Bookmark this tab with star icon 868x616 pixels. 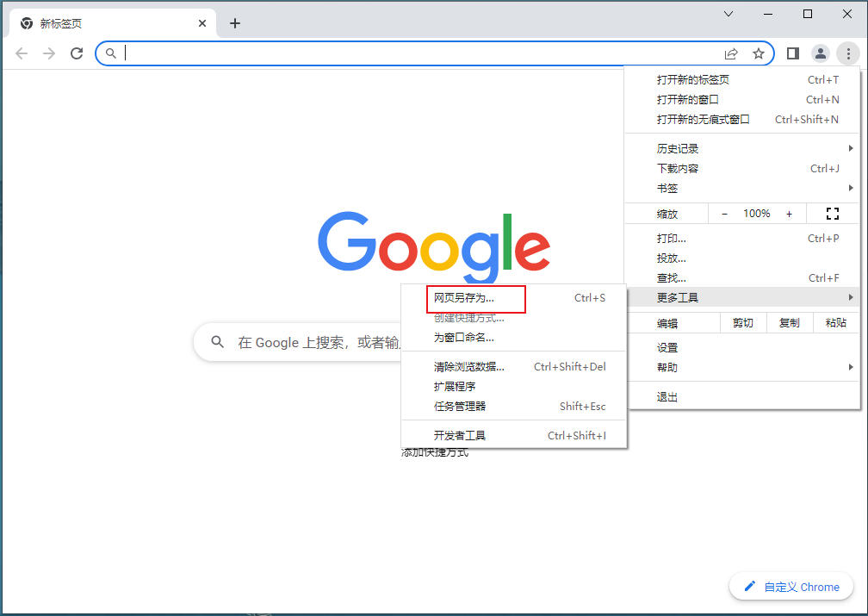[x=759, y=53]
